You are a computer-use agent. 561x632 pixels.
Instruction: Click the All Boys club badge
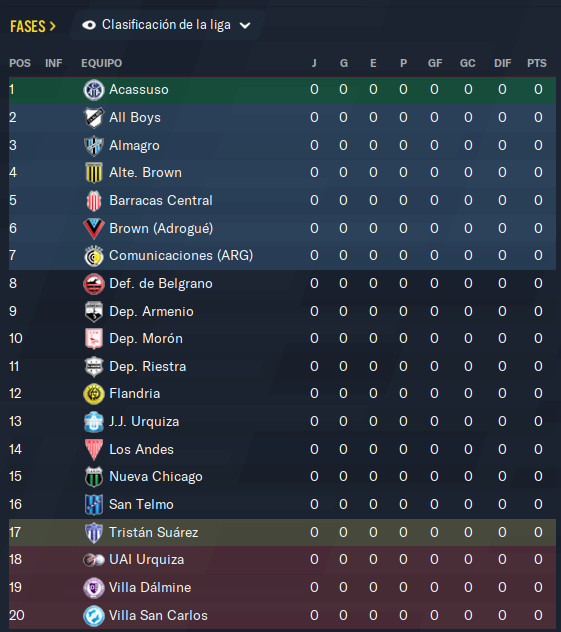(x=94, y=118)
